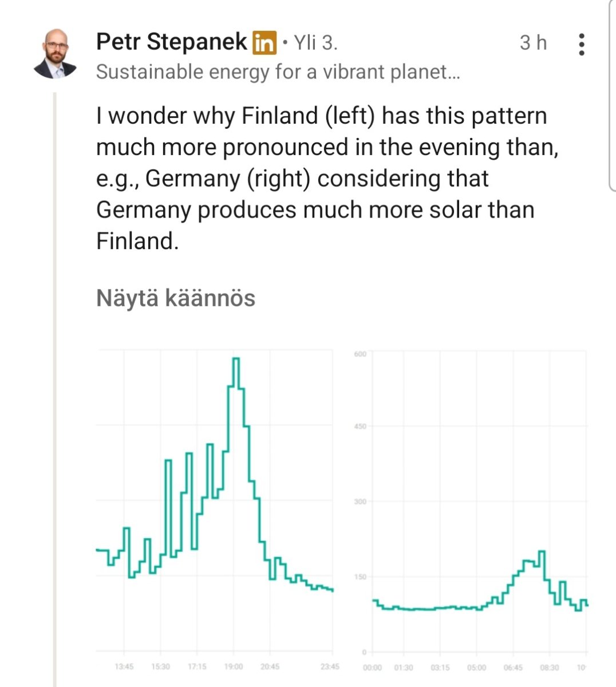Click the comment text about Finland's pattern
Image resolution: width=616 pixels, height=687 pixels.
coord(321,178)
